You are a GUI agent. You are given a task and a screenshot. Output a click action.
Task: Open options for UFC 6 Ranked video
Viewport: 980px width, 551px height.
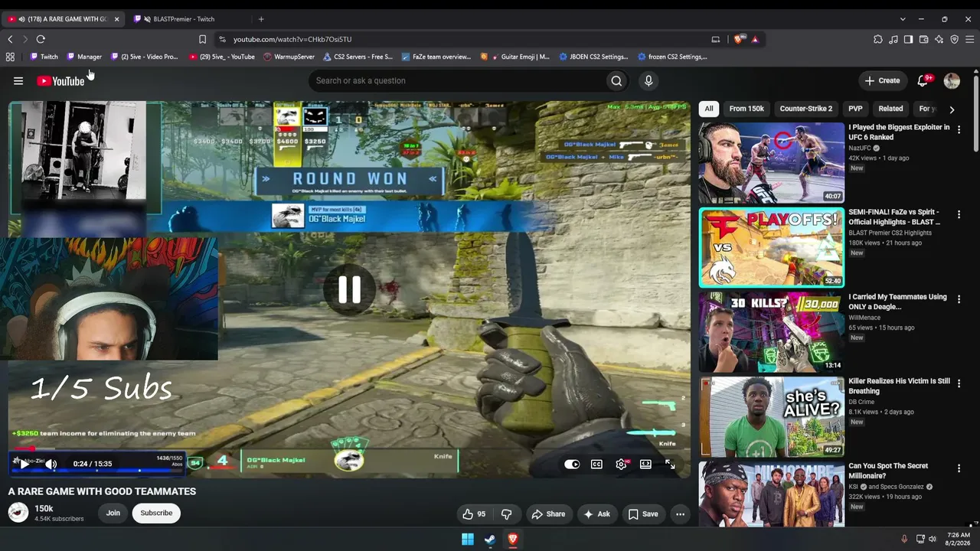[959, 130]
